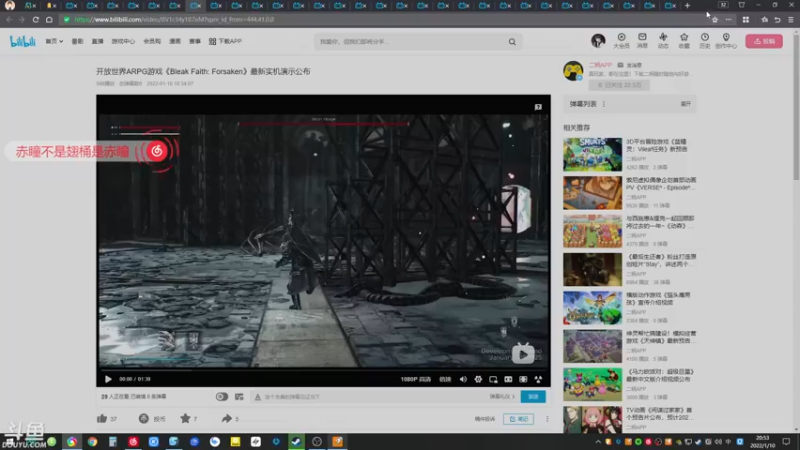Open 历史 history icon
This screenshot has width=800, height=450.
[705, 41]
